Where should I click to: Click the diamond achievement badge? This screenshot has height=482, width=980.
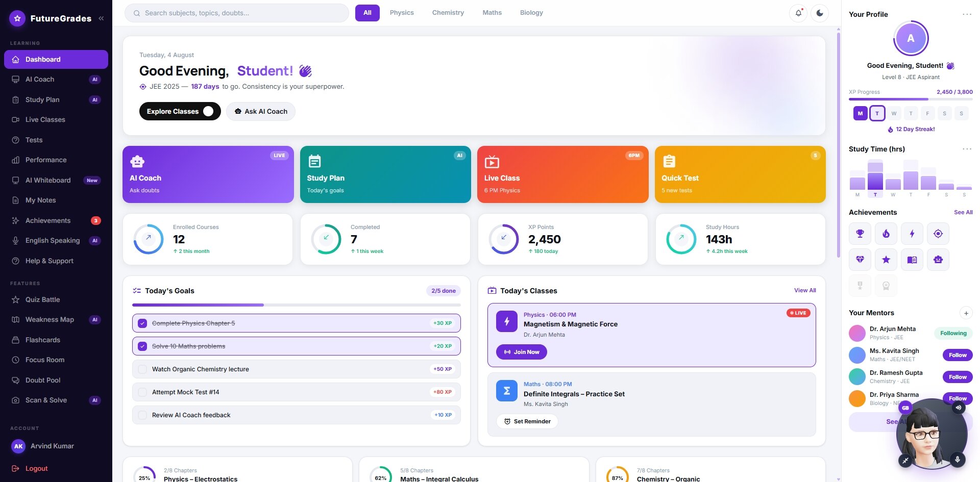click(x=860, y=260)
